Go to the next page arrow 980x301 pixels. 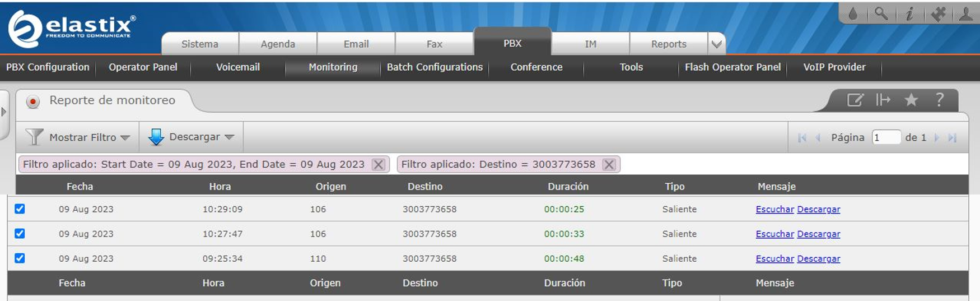click(936, 138)
